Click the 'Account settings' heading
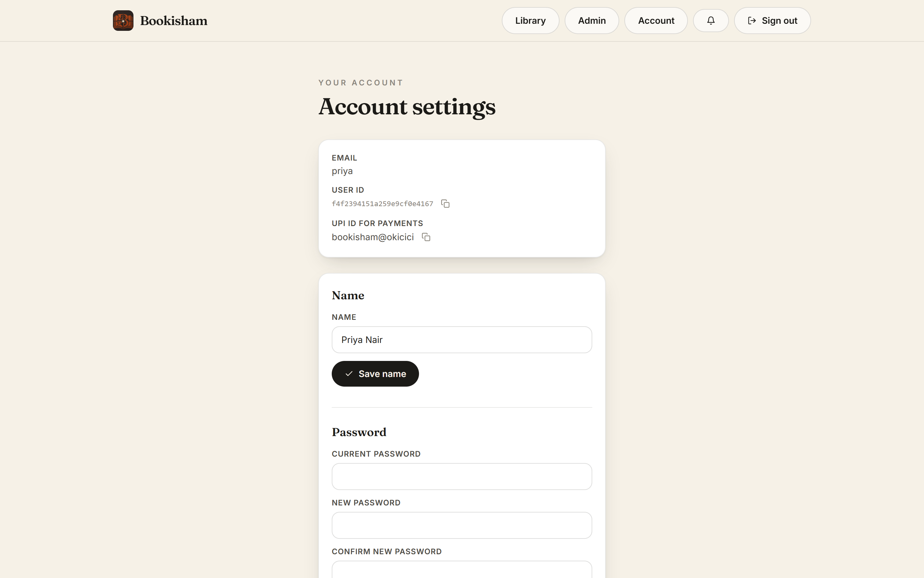Screen dimensions: 924x578 407,107
